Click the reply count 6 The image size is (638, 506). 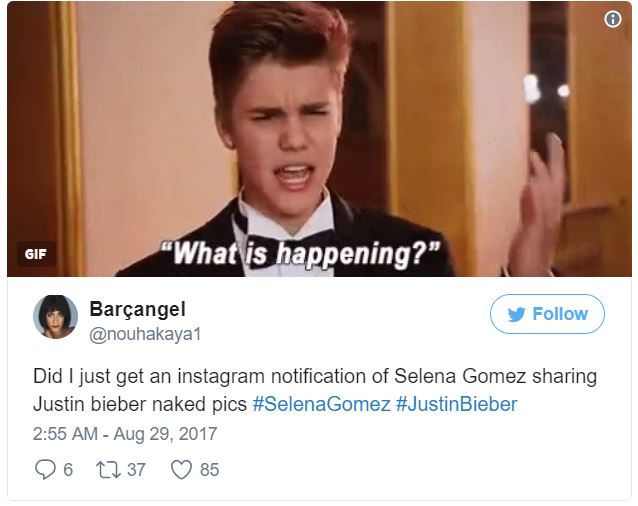(x=68, y=469)
